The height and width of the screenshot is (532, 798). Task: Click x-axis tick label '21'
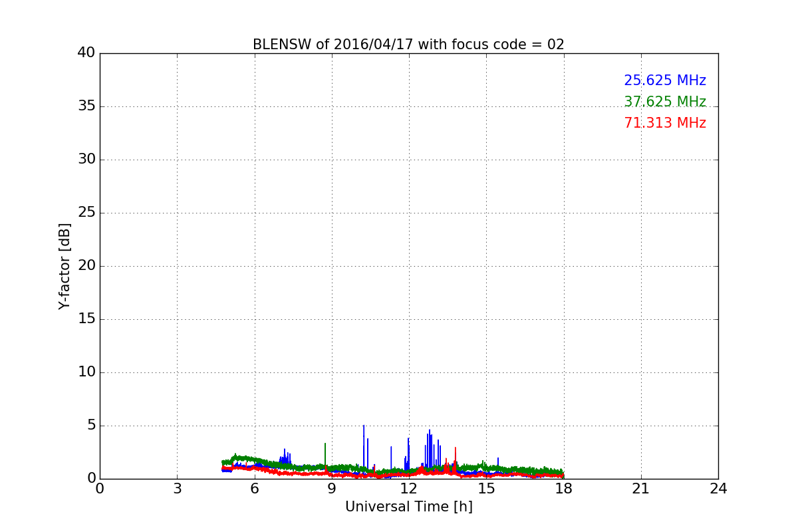pos(641,489)
